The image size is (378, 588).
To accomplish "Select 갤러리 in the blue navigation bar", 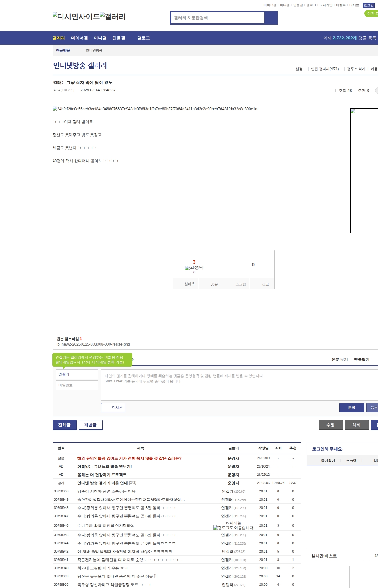I will click(x=59, y=38).
